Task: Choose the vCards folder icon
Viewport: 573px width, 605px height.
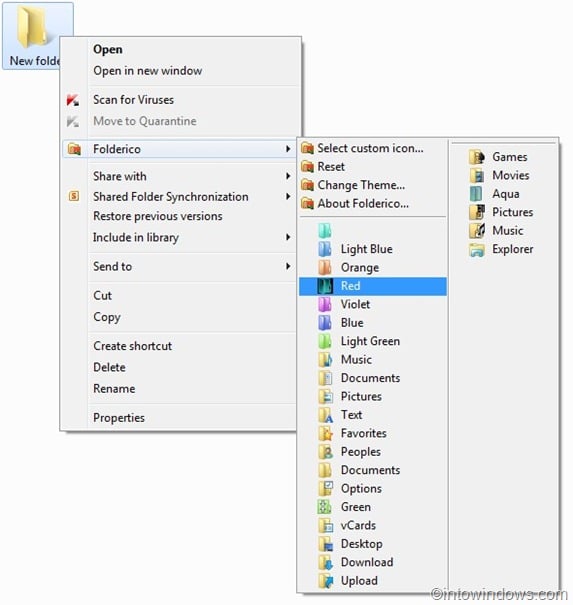Action: [x=326, y=526]
